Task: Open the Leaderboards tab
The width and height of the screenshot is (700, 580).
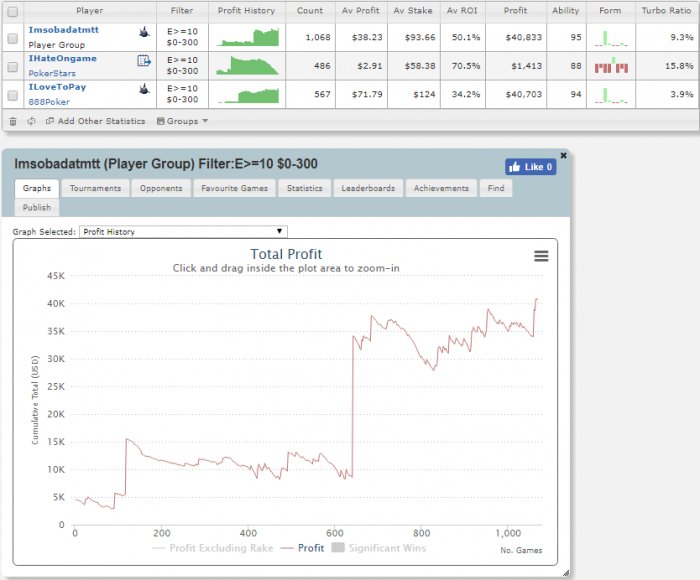Action: point(368,188)
